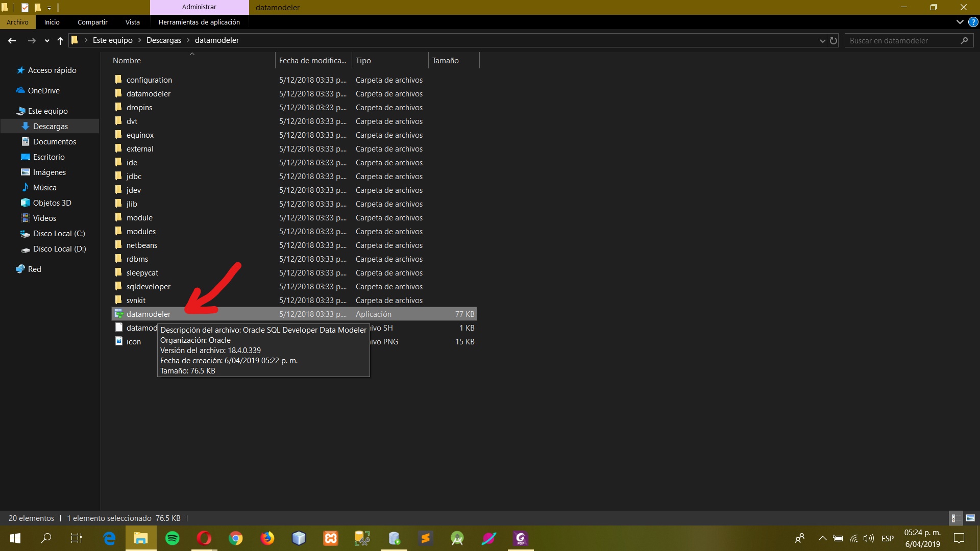Viewport: 980px width, 551px height.
Task: Open recent locations dropdown arrow
Action: (47, 41)
